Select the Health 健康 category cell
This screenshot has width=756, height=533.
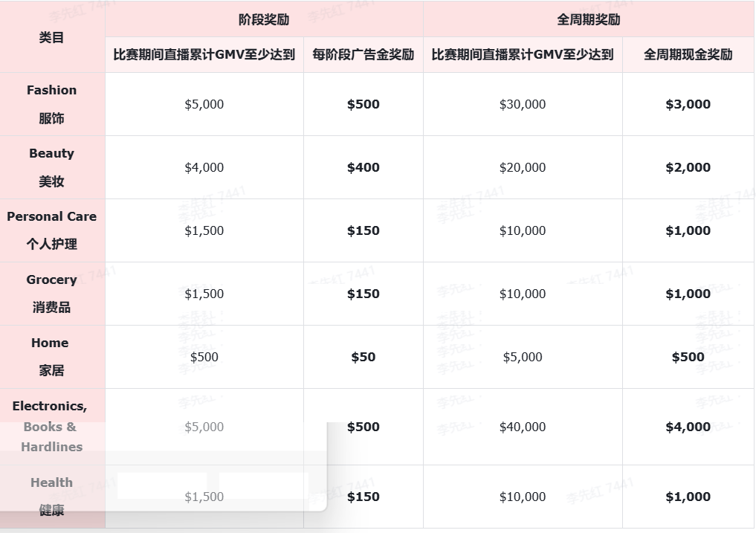point(51,497)
